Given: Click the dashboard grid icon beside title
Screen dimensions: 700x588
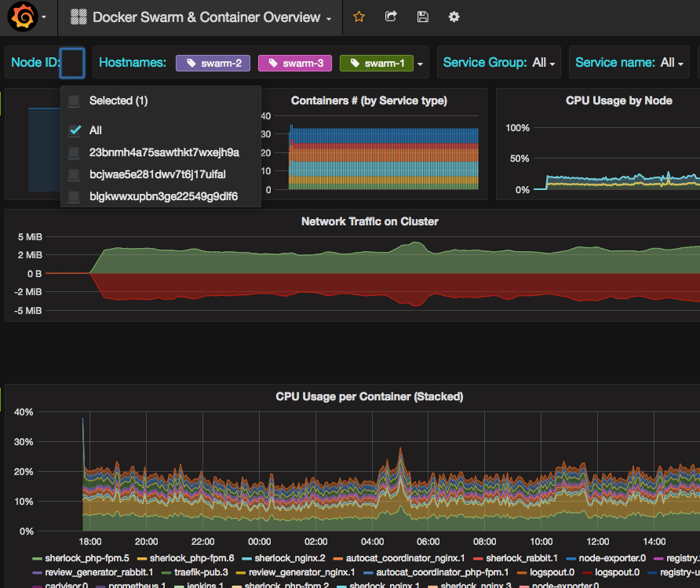Looking at the screenshot, I should (78, 17).
